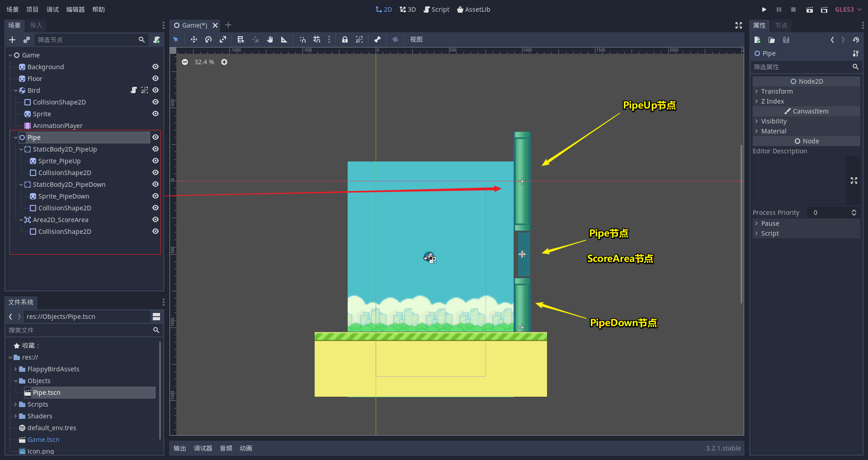Open Bird's attached script icon
Screen dimensions: 868x460
coord(134,90)
